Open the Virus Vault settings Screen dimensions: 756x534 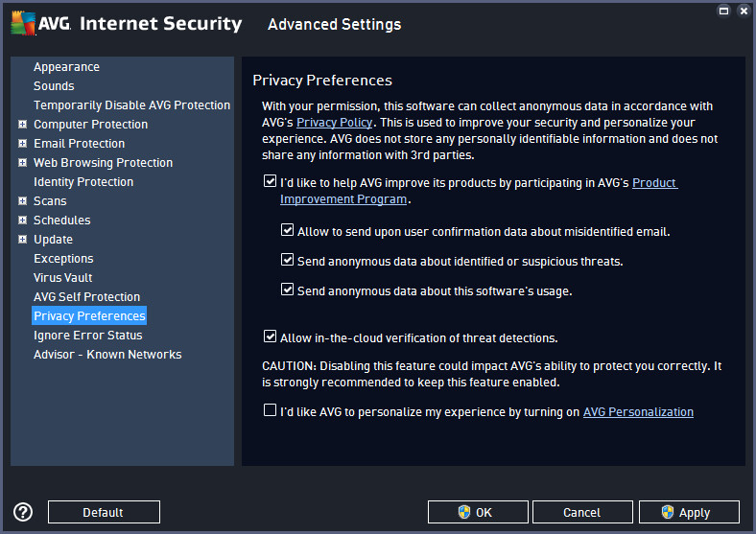click(62, 278)
